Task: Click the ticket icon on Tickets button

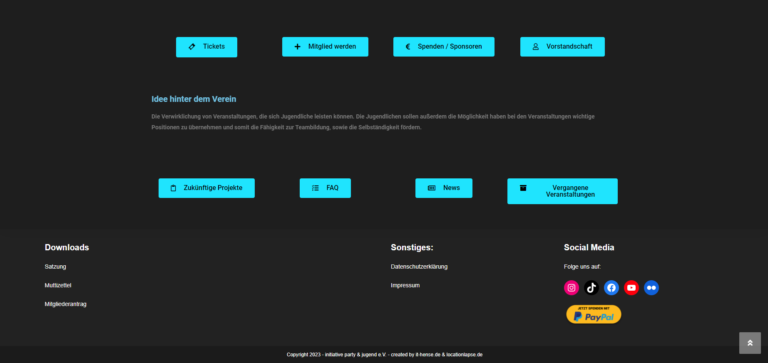Action: pyautogui.click(x=192, y=47)
